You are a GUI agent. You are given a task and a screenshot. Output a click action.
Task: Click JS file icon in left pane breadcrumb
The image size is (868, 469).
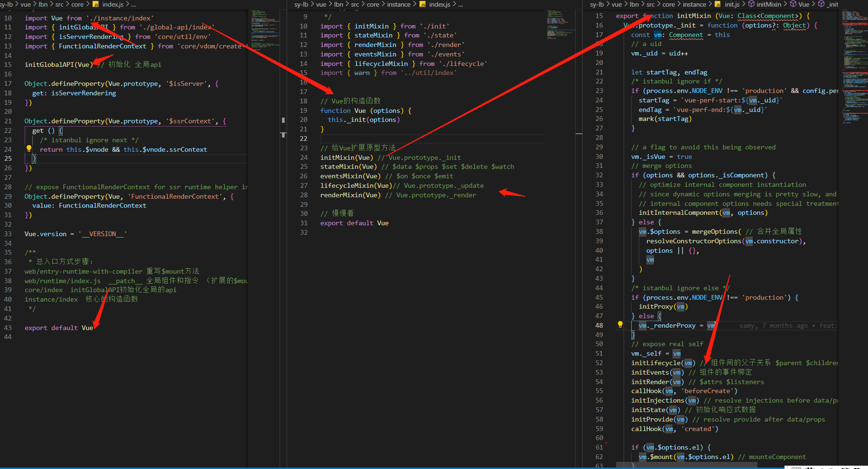coord(95,4)
